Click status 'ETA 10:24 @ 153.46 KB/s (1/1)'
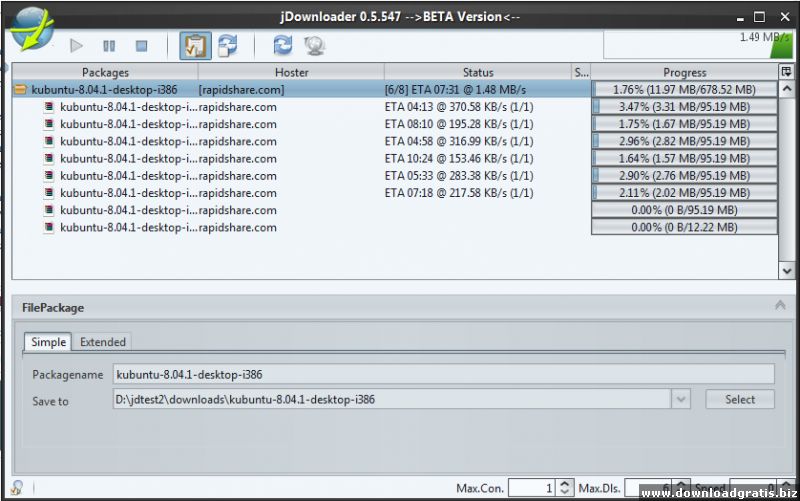This screenshot has height=501, width=800. 459,159
